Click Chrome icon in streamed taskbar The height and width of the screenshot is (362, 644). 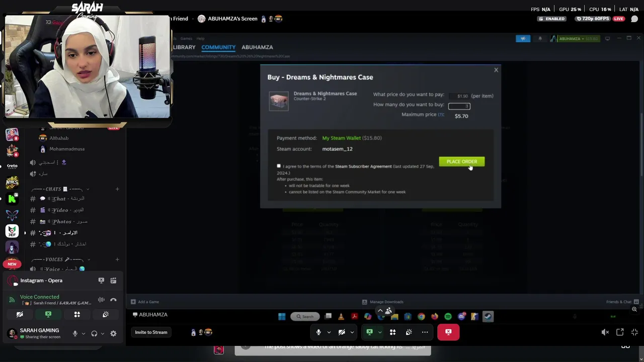(x=421, y=316)
